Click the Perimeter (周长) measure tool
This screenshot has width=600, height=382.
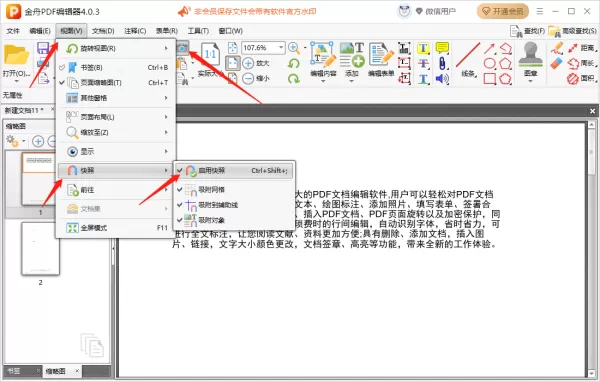click(x=582, y=63)
